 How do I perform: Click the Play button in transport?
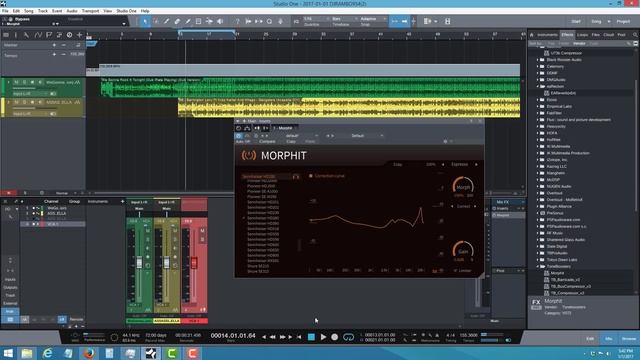coord(323,337)
